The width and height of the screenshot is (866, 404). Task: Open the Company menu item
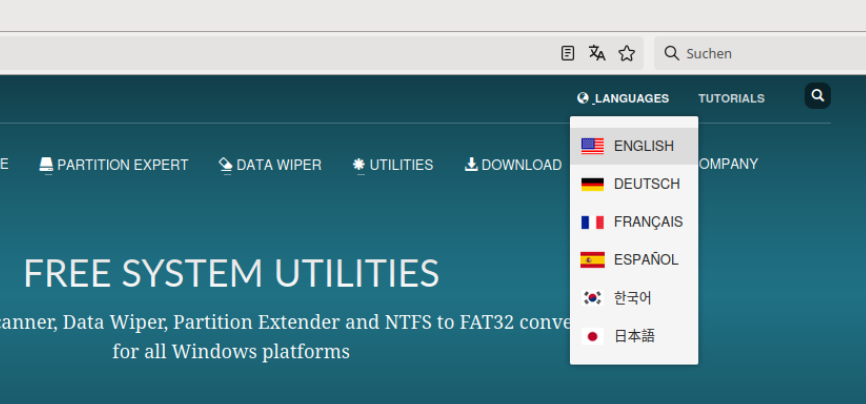(x=728, y=164)
